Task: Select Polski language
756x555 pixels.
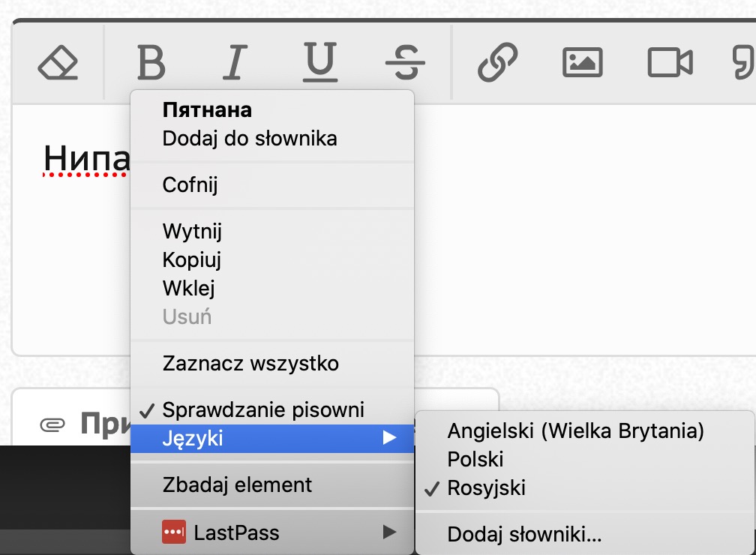Action: pos(584,459)
